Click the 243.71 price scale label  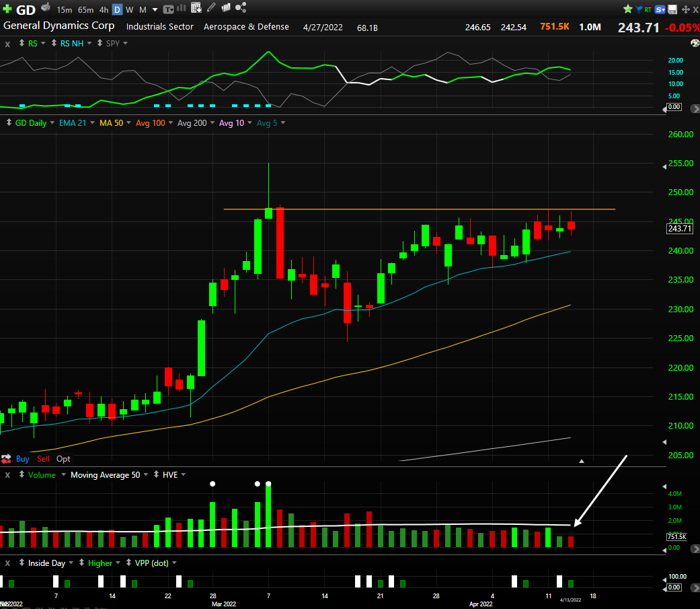(679, 229)
